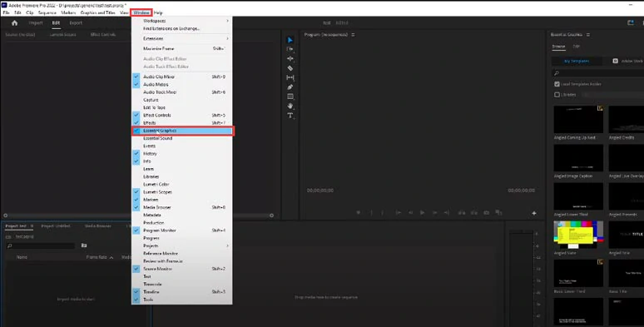Toggle Local Templates Folder checkbox
Viewport: 644px width, 327px height.
tap(557, 84)
